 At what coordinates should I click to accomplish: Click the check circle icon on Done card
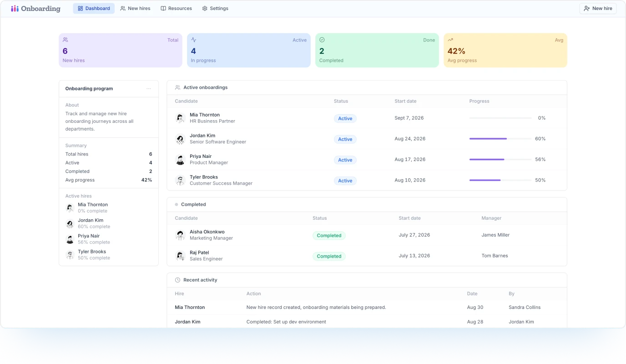322,40
